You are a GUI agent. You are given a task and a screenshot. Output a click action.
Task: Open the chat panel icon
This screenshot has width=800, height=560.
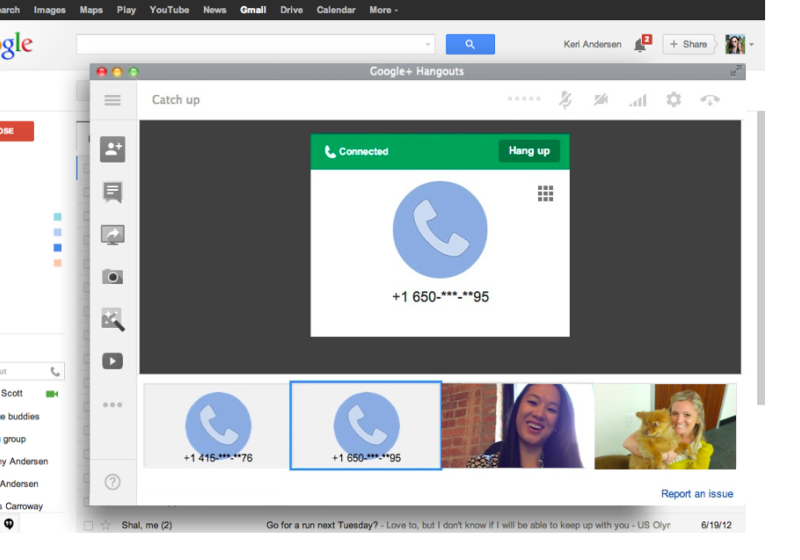click(112, 192)
